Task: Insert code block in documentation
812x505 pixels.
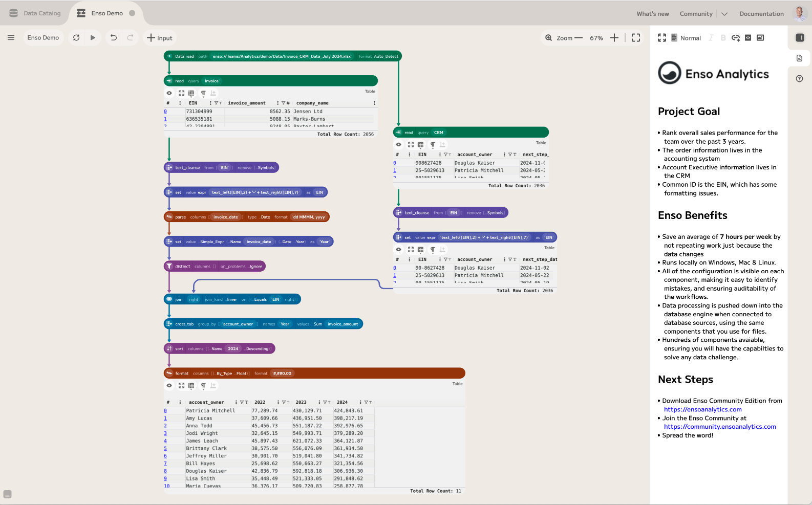Action: [748, 38]
